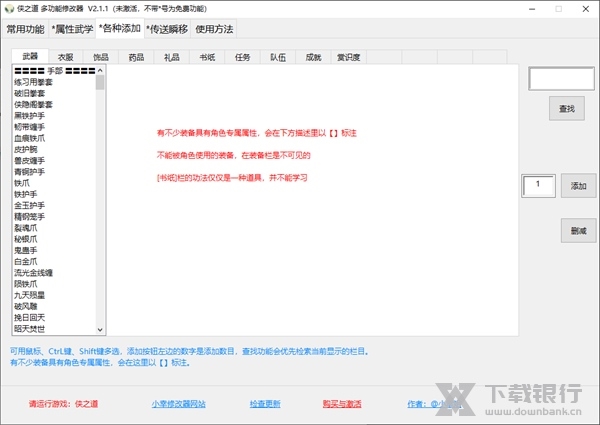
Task: Open the 成就 sub-tab
Action: 313,57
